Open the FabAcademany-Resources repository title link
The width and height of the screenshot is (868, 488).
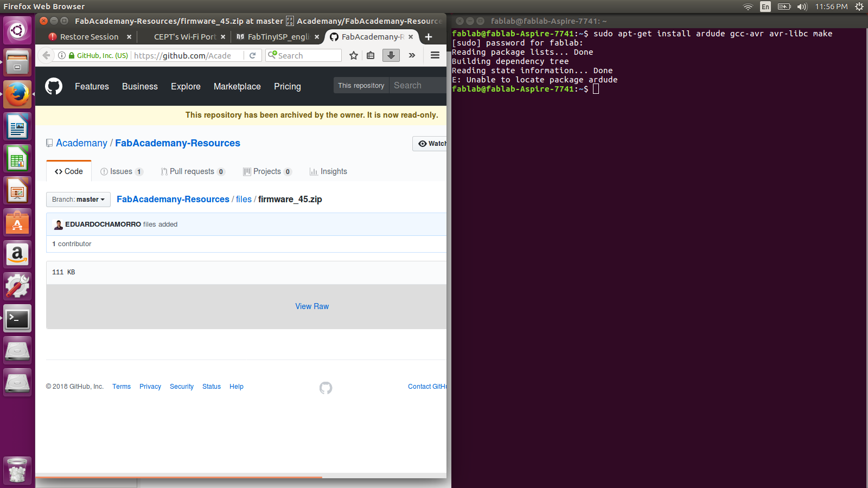point(177,143)
